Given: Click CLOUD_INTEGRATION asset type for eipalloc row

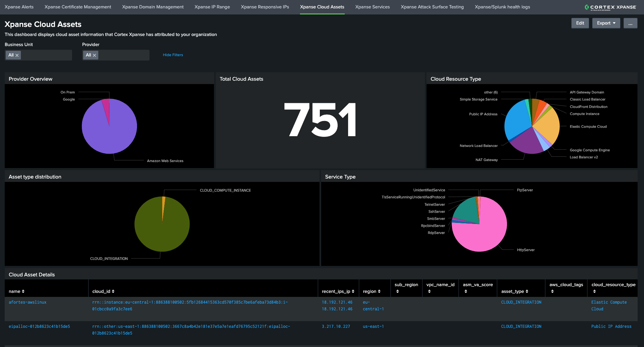Looking at the screenshot, I should point(521,326).
